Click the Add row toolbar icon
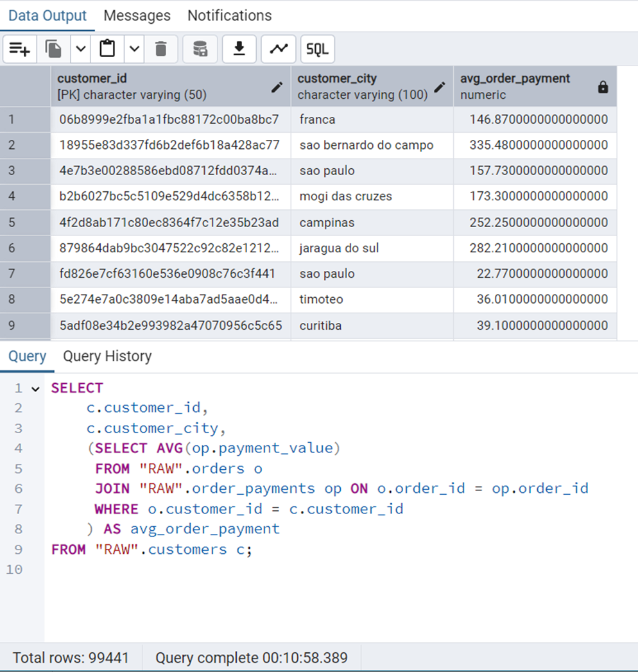Image resolution: width=638 pixels, height=672 pixels. (20, 49)
